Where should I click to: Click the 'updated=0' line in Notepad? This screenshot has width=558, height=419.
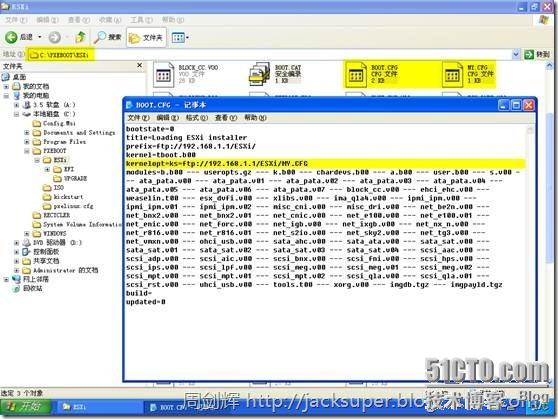[146, 302]
